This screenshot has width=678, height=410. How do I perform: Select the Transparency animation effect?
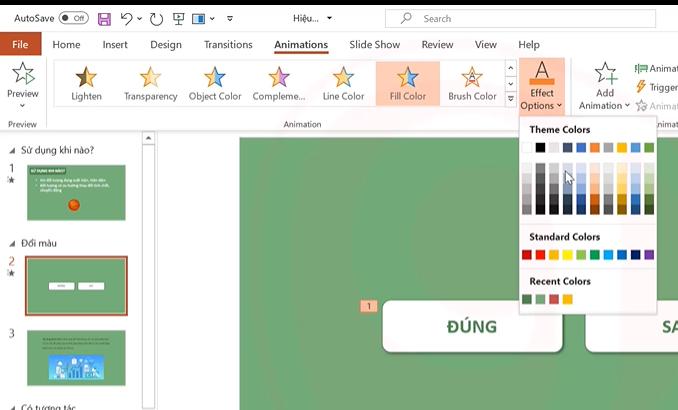point(150,83)
